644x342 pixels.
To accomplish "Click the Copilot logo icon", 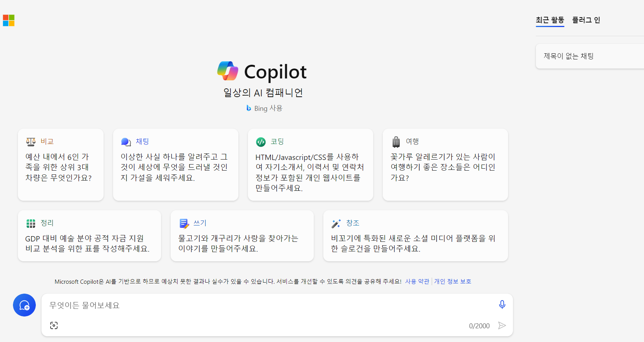I will pos(228,71).
